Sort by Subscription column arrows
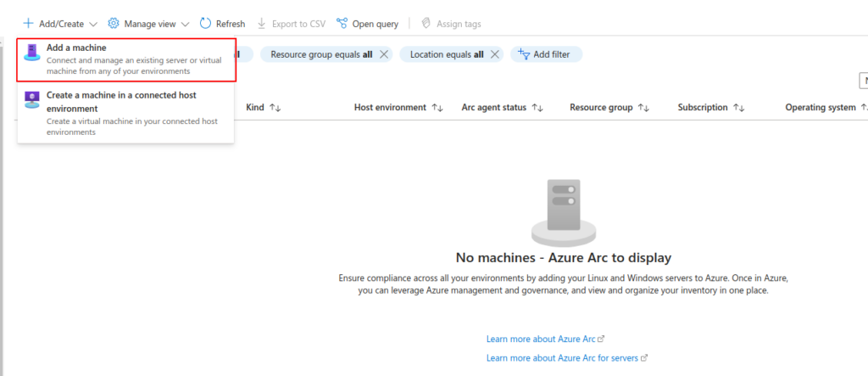This screenshot has height=376, width=868. click(x=738, y=108)
